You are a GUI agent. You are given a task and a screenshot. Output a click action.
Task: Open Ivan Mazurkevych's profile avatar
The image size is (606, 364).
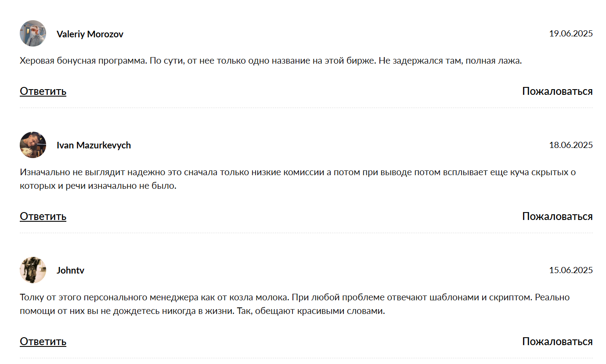pos(33,145)
